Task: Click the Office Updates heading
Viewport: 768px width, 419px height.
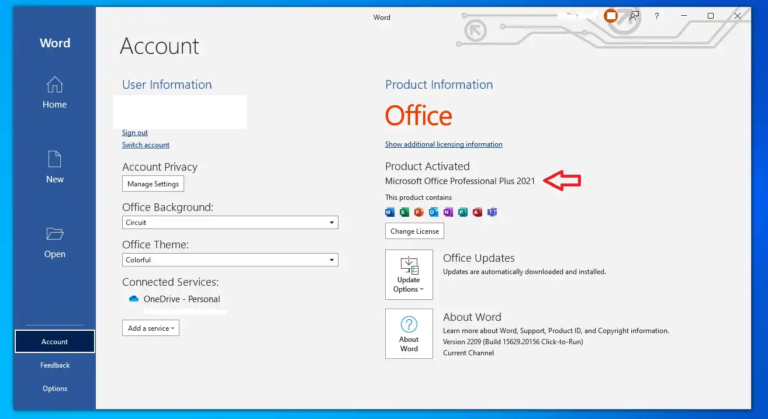Action: [479, 258]
